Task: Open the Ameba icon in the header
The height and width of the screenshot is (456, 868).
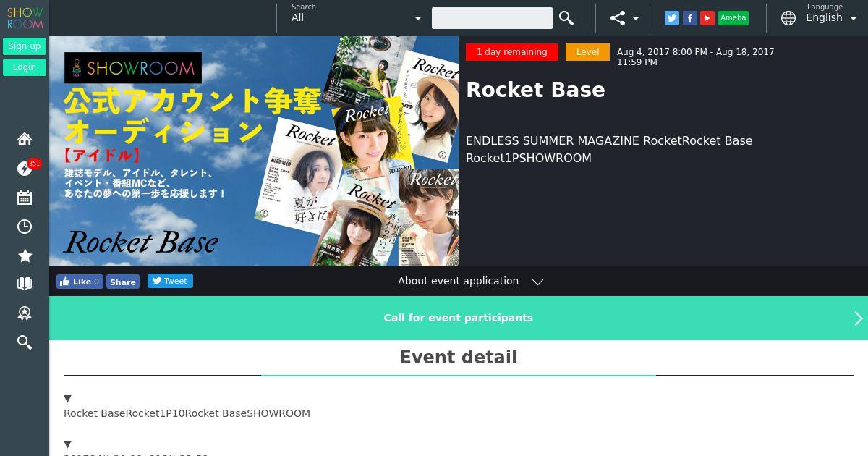Action: [733, 18]
